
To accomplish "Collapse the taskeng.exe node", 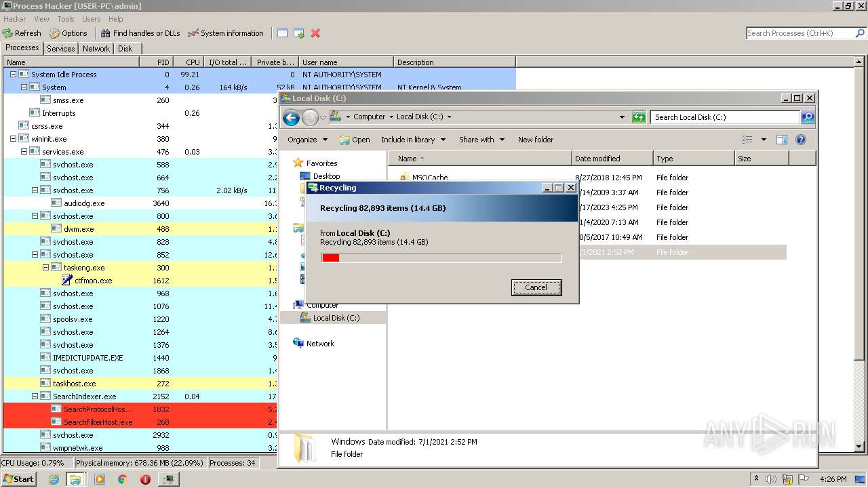I will (45, 268).
